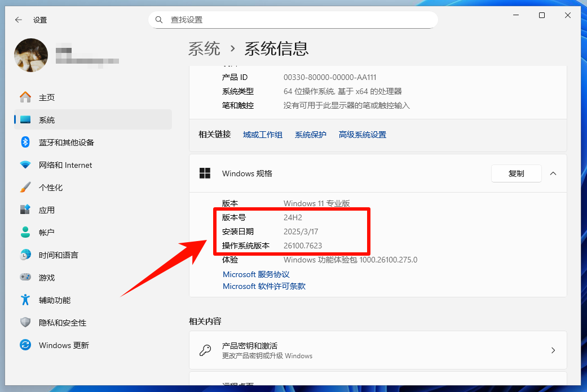Screen dimensions: 587x392
Task: Close the 设置 window
Action: coord(568,15)
